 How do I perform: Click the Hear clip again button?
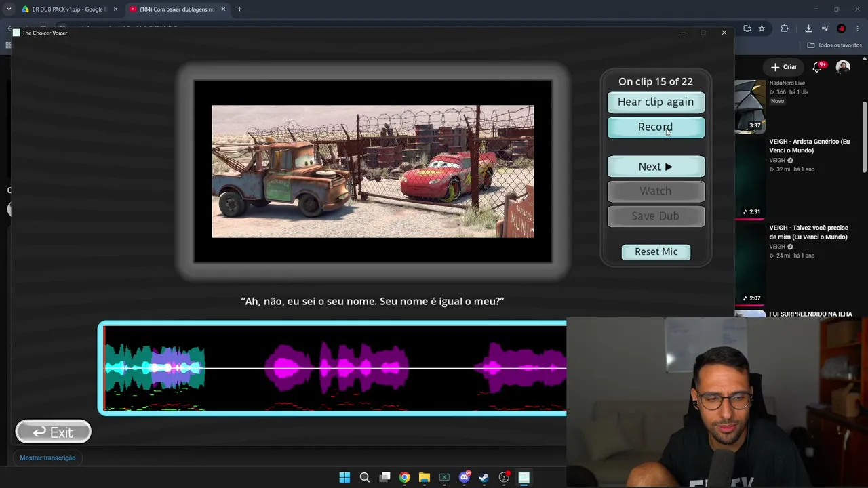[x=656, y=102]
